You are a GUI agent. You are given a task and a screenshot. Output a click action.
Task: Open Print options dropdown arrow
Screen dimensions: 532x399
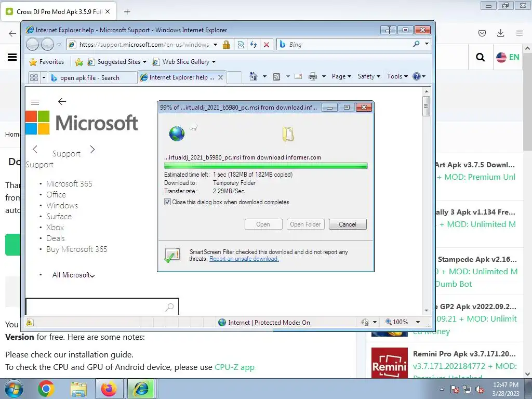click(324, 76)
